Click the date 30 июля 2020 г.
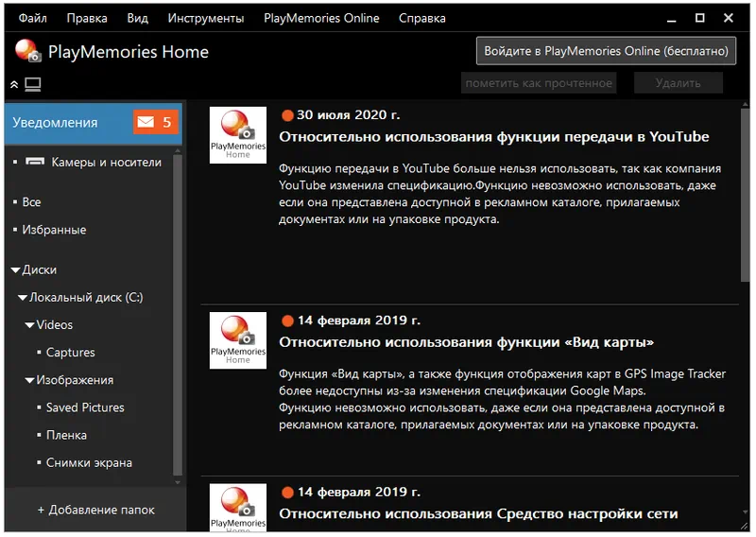This screenshot has width=756, height=537. [x=348, y=115]
